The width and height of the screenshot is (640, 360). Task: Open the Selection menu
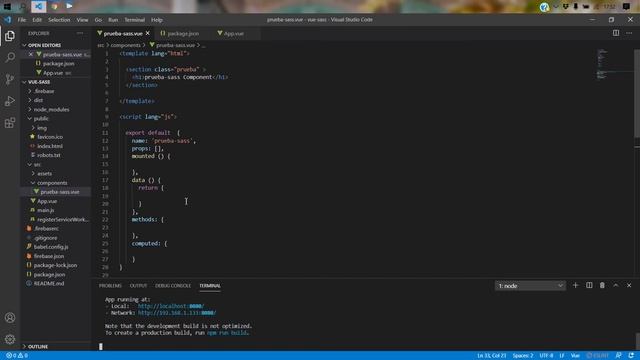point(59,20)
